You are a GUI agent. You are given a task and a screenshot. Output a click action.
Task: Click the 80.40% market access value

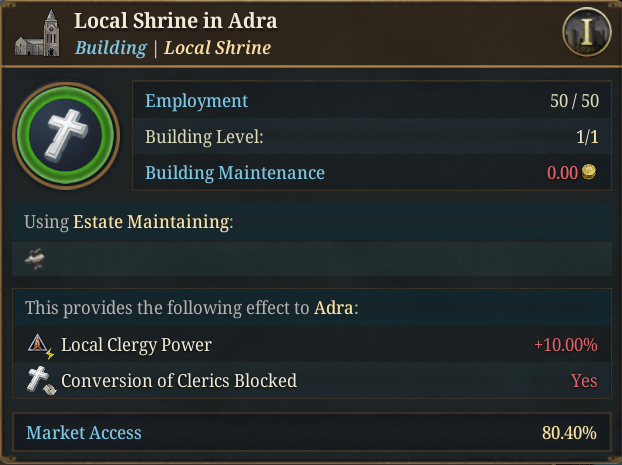coord(569,433)
